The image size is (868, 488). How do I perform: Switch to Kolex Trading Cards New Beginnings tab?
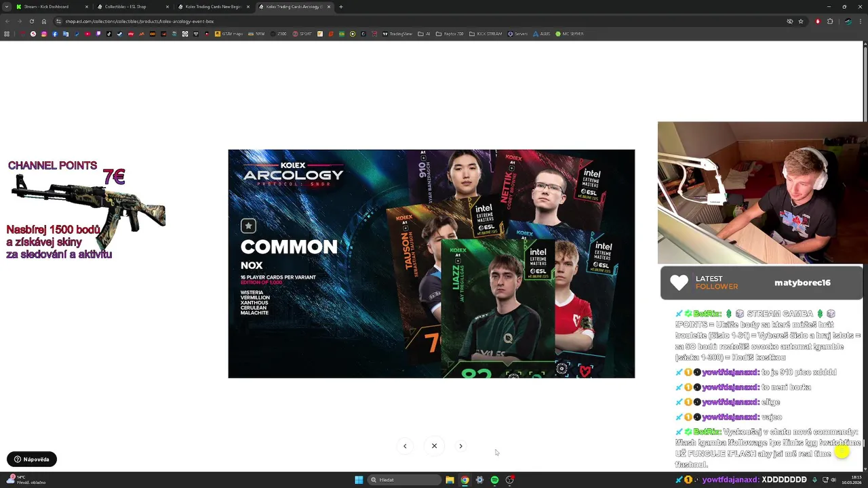click(x=214, y=7)
